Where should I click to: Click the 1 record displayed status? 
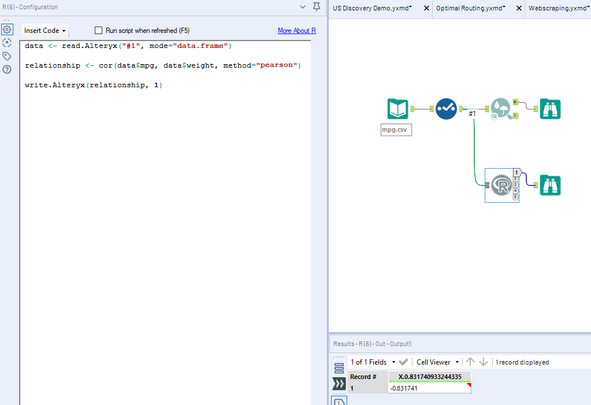(522, 362)
